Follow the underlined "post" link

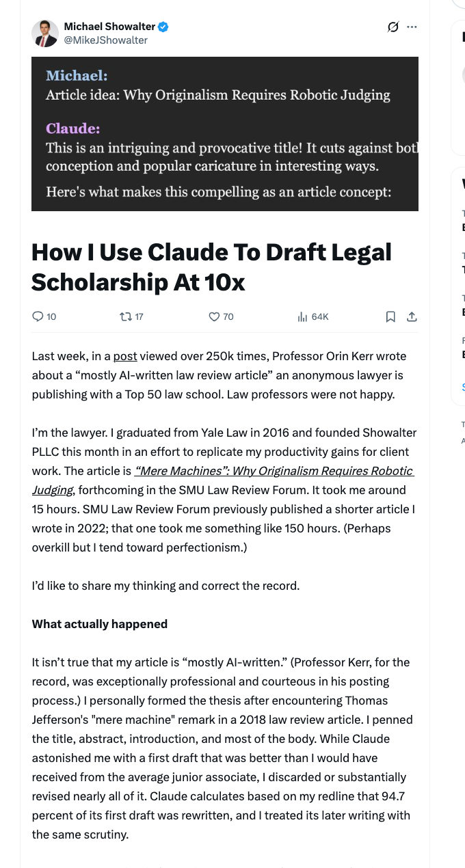(x=125, y=356)
